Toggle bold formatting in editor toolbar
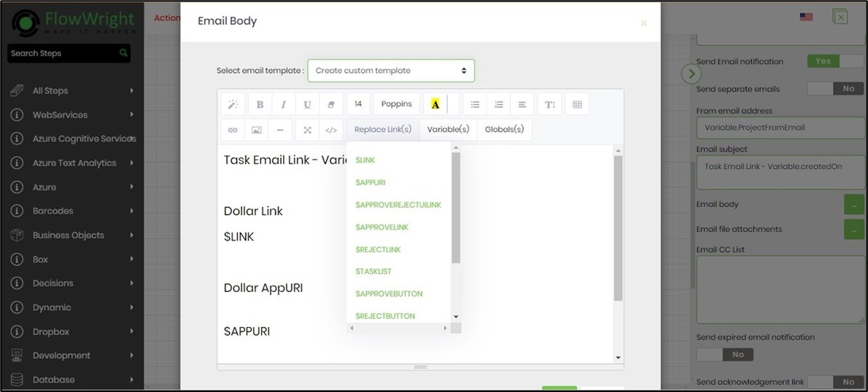Image resolution: width=868 pixels, height=392 pixels. [x=259, y=104]
